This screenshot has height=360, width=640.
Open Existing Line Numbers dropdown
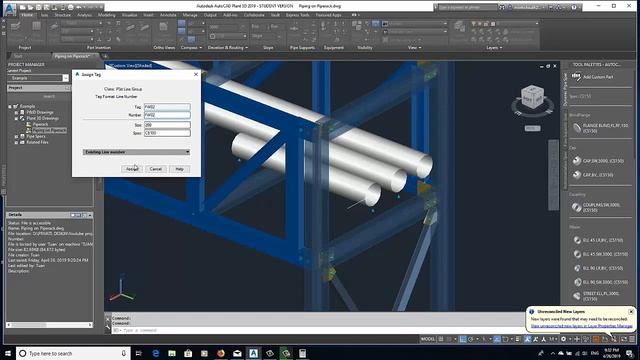pos(136,152)
